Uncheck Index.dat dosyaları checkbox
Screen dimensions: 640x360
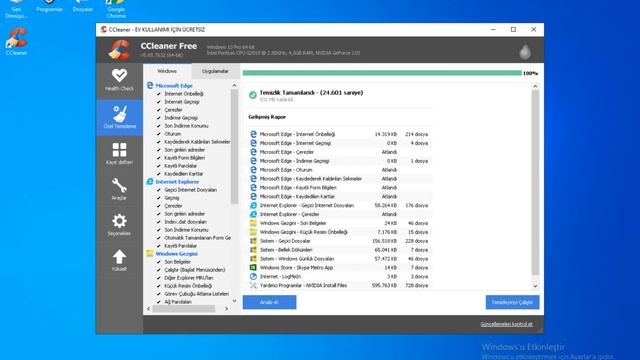[x=159, y=222]
